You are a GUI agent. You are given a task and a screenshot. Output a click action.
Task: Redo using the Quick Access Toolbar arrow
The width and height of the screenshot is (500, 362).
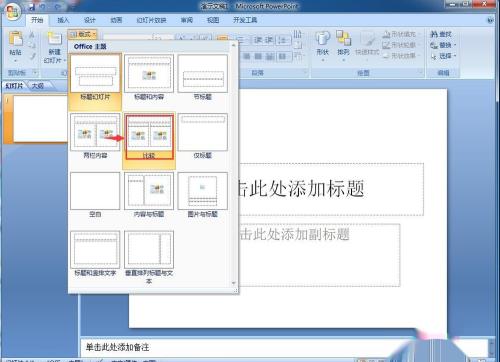[58, 6]
